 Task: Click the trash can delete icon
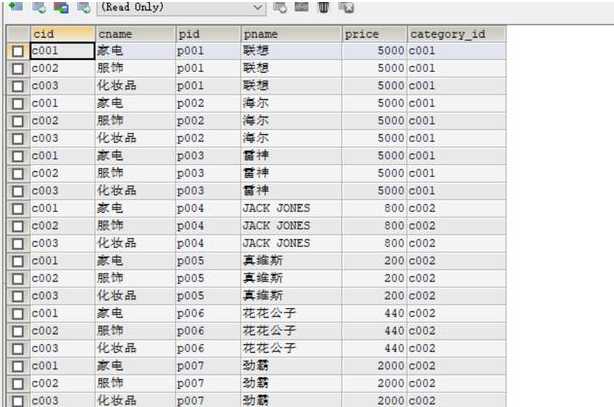click(x=323, y=7)
